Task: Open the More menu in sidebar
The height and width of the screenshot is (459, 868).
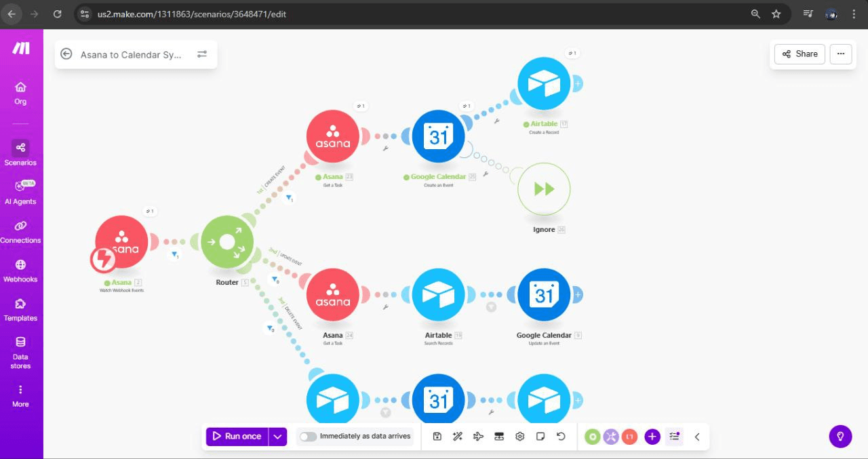Action: click(x=20, y=396)
